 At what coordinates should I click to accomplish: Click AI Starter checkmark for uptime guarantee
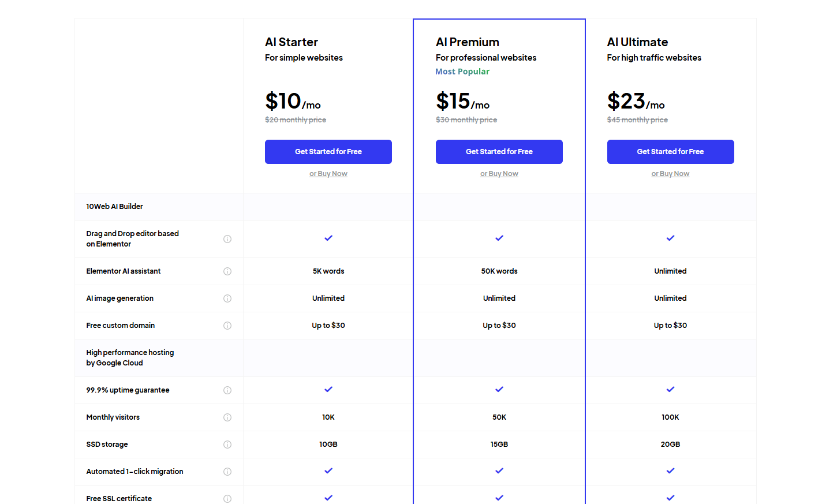[328, 389]
